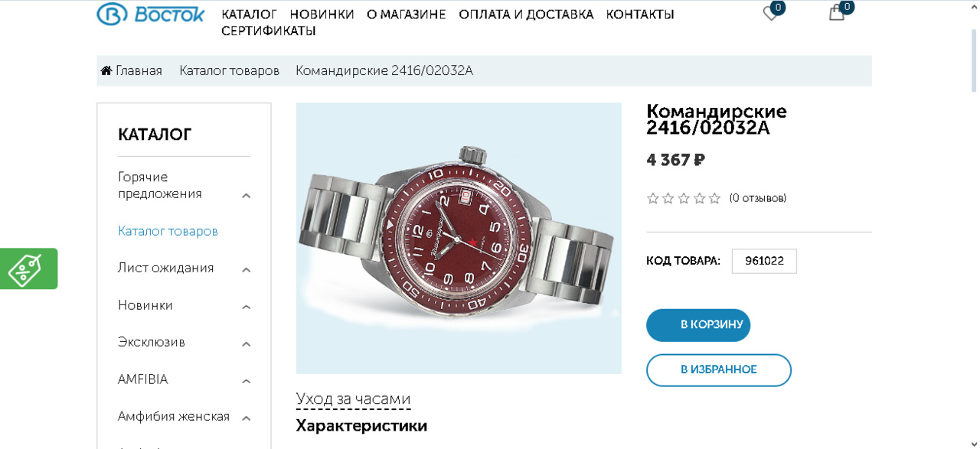This screenshot has width=980, height=449.
Task: Click the Восток logo icon
Action: [x=111, y=14]
